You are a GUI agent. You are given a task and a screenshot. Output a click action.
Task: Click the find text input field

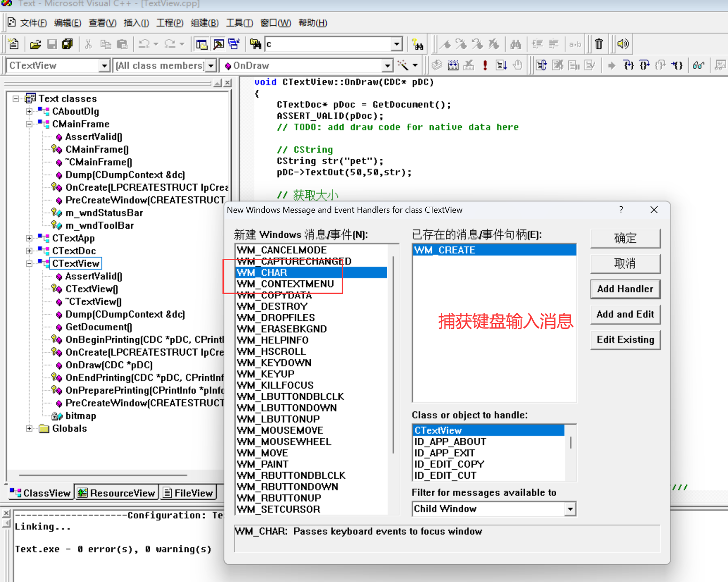tap(329, 44)
